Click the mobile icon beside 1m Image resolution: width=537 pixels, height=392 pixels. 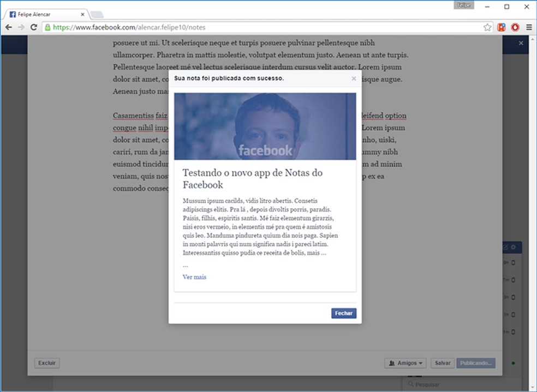pos(514,332)
